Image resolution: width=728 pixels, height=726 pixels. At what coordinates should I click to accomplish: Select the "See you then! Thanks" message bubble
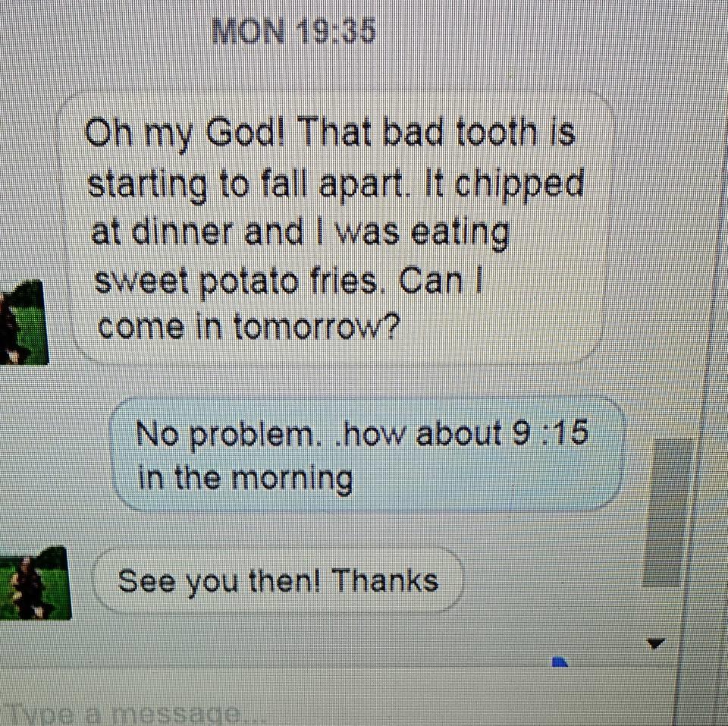(x=278, y=580)
